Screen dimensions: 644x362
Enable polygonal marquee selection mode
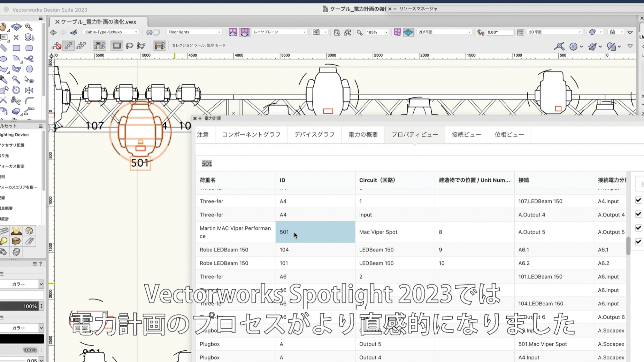click(141, 46)
